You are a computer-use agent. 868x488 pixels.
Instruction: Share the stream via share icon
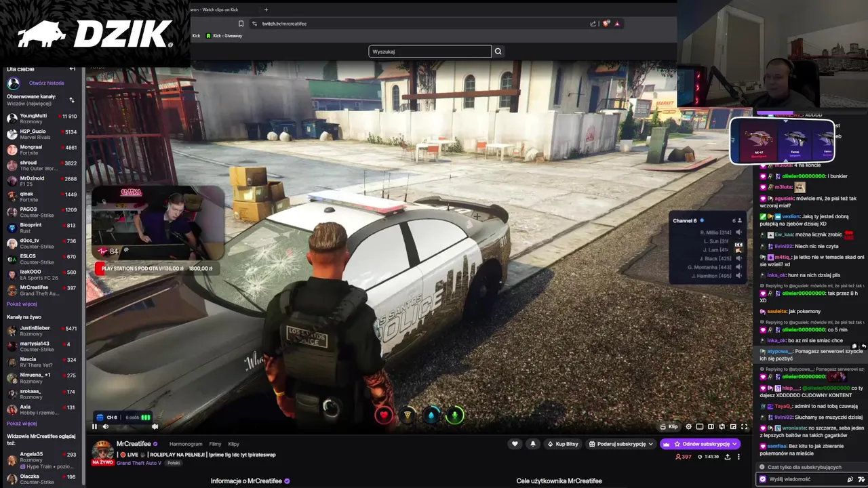tap(728, 457)
